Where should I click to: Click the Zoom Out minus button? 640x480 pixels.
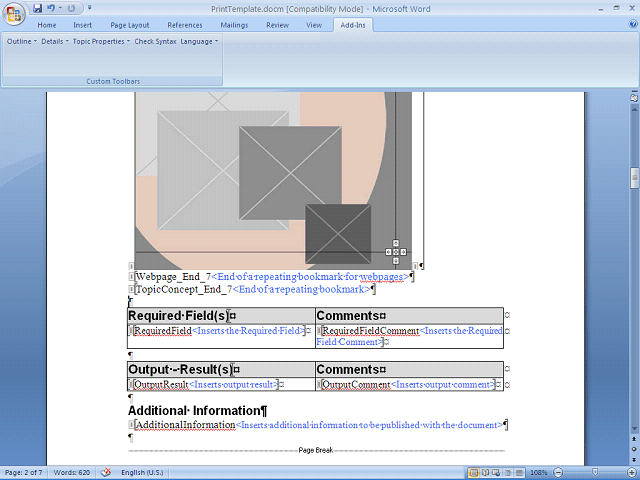(x=559, y=473)
